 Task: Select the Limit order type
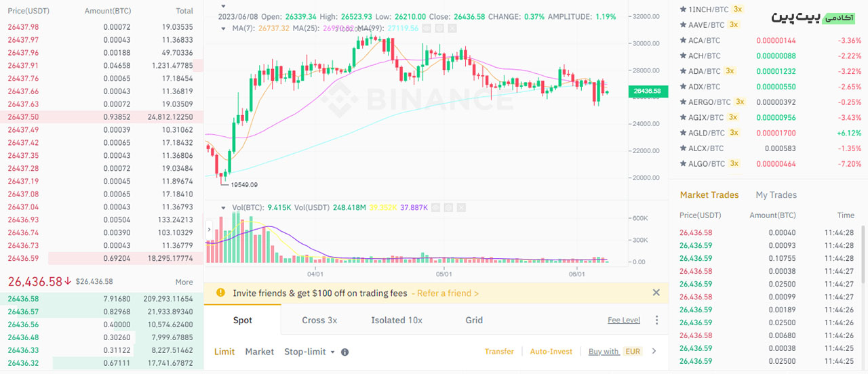[224, 352]
